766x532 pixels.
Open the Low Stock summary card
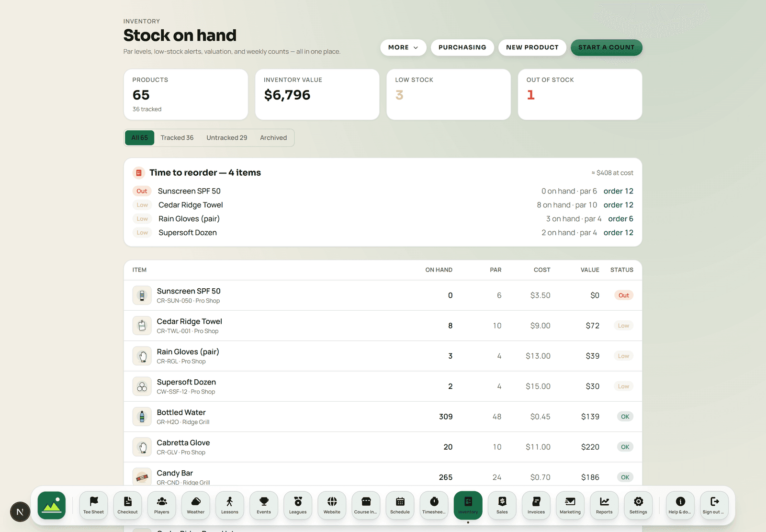(x=449, y=94)
